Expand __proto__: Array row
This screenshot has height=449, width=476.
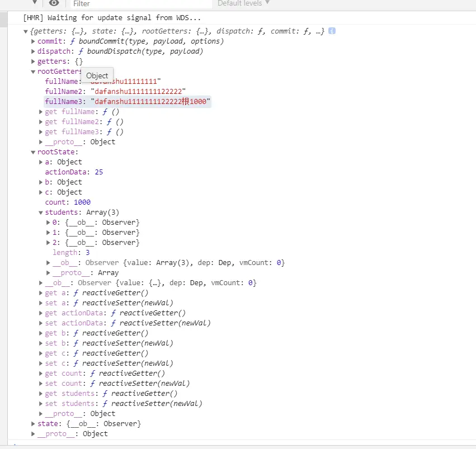pos(48,273)
